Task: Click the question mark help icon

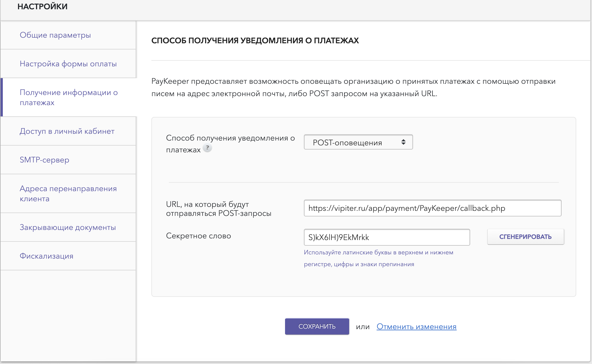Action: [207, 148]
